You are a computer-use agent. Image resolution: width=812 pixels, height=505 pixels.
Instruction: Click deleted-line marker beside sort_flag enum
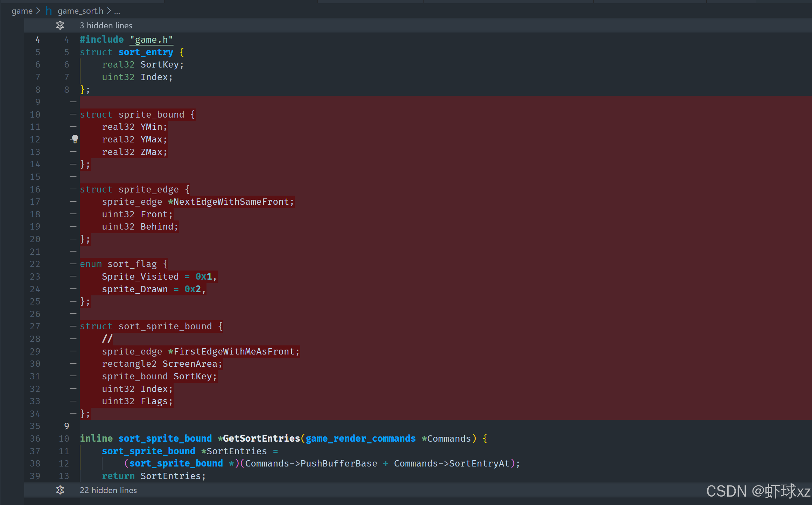click(x=73, y=264)
